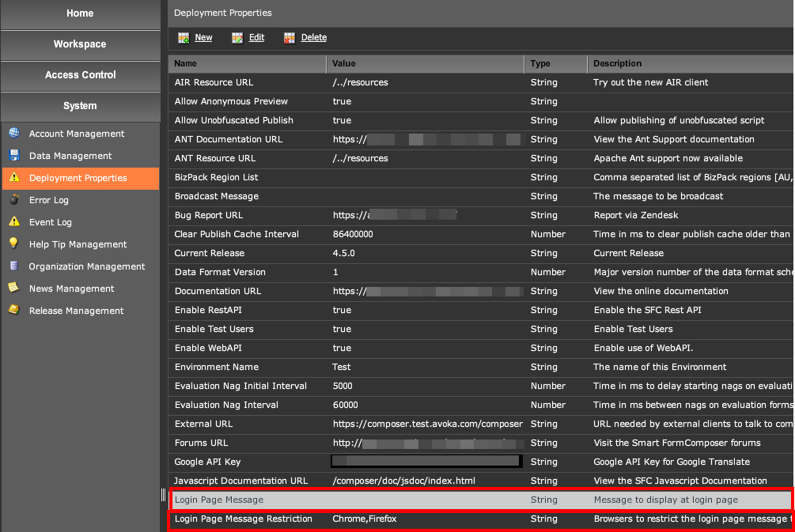Select Login Page Message Restriction row

click(x=481, y=519)
